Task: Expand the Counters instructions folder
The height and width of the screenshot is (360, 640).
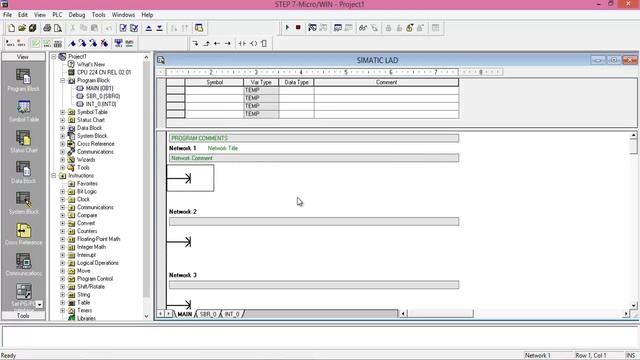Action: click(x=62, y=231)
